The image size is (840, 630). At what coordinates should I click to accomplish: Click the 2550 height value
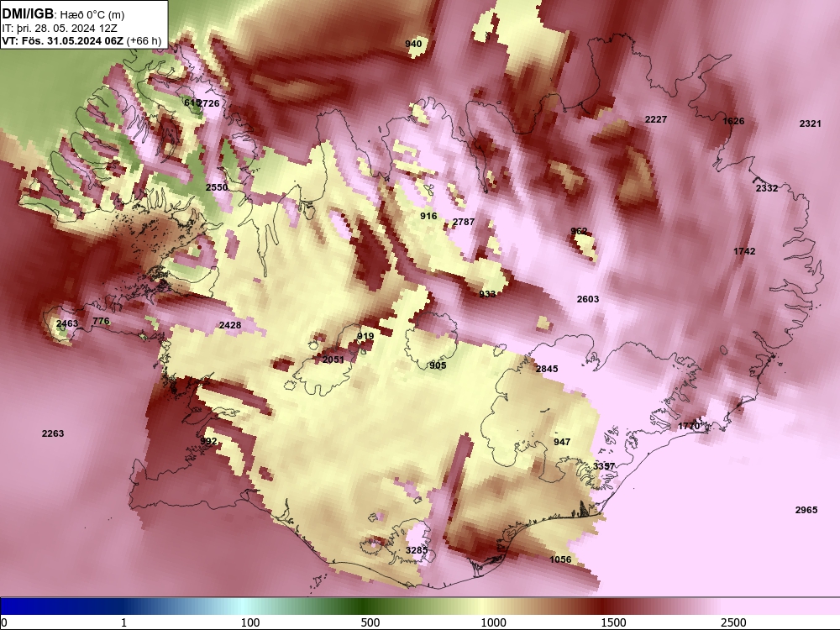pos(217,187)
